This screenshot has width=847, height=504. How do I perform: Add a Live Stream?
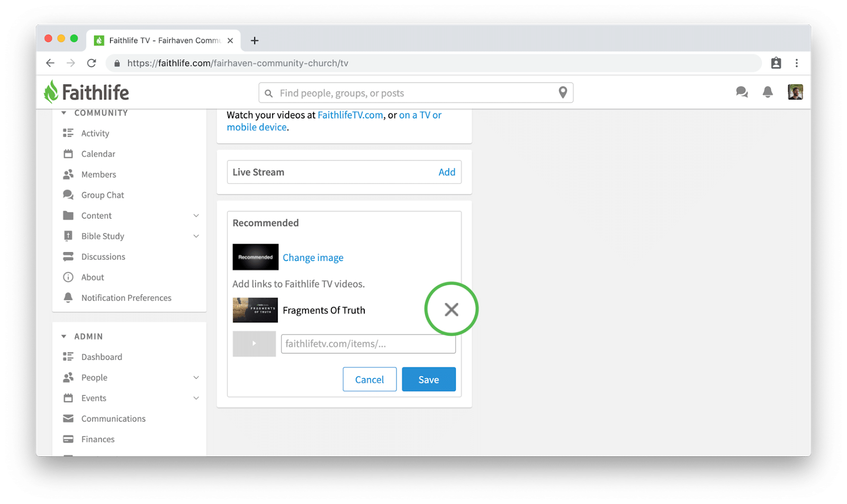pyautogui.click(x=447, y=172)
